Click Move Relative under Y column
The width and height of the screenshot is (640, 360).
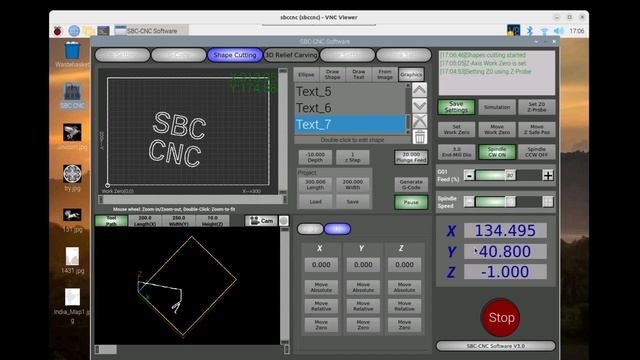(363, 306)
